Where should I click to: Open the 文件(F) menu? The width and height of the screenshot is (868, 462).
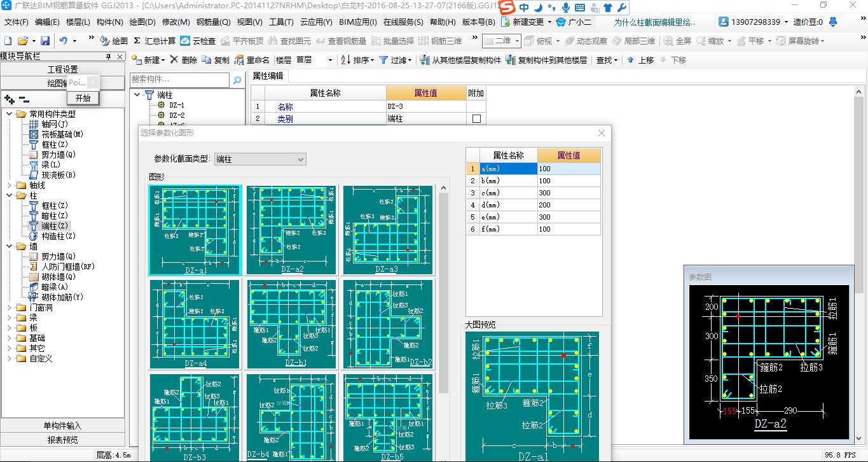tap(17, 22)
